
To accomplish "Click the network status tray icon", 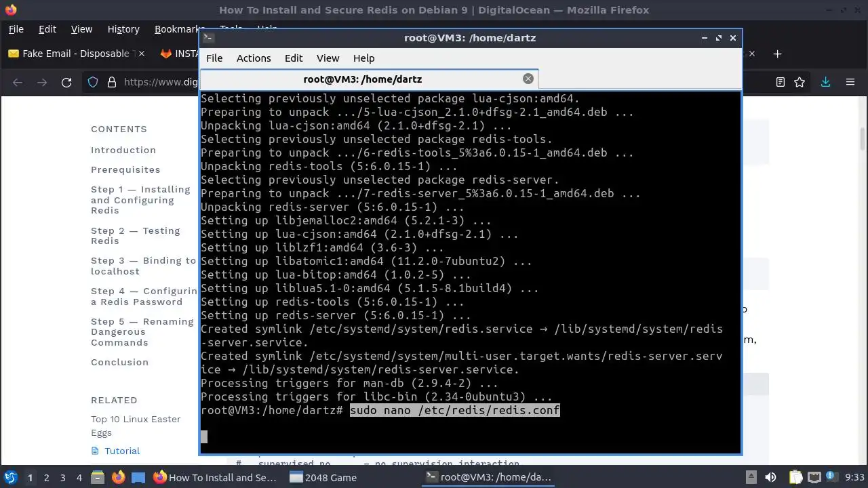I will point(814,477).
